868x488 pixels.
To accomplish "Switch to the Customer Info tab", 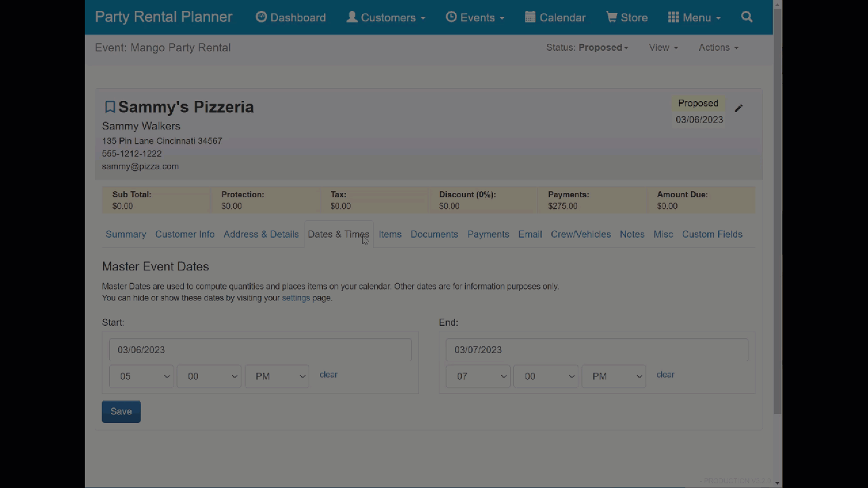I will [184, 235].
